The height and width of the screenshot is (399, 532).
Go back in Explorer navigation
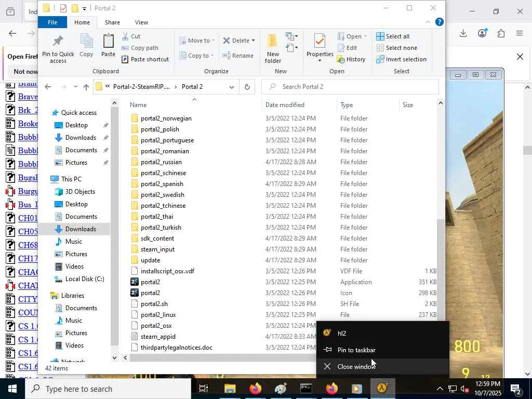click(48, 87)
